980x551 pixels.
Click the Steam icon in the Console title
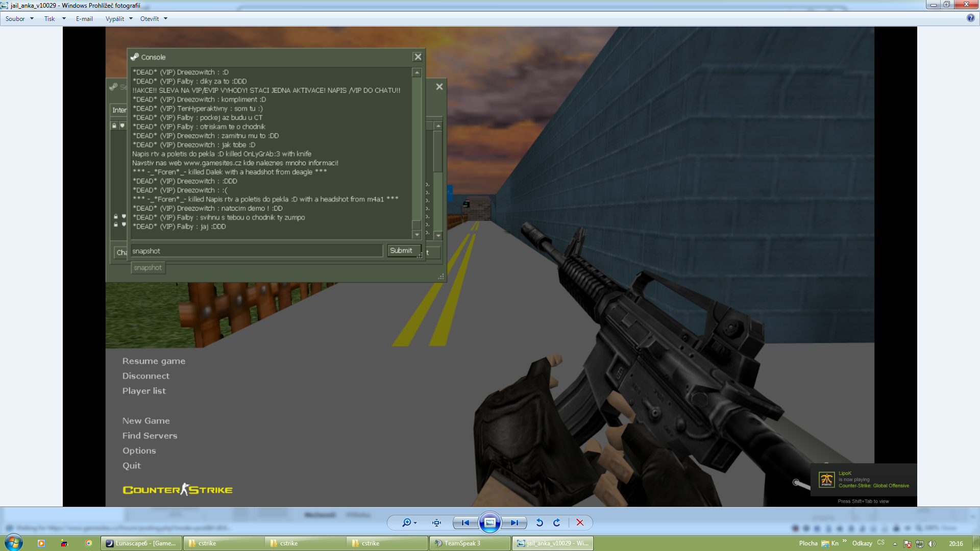point(135,57)
